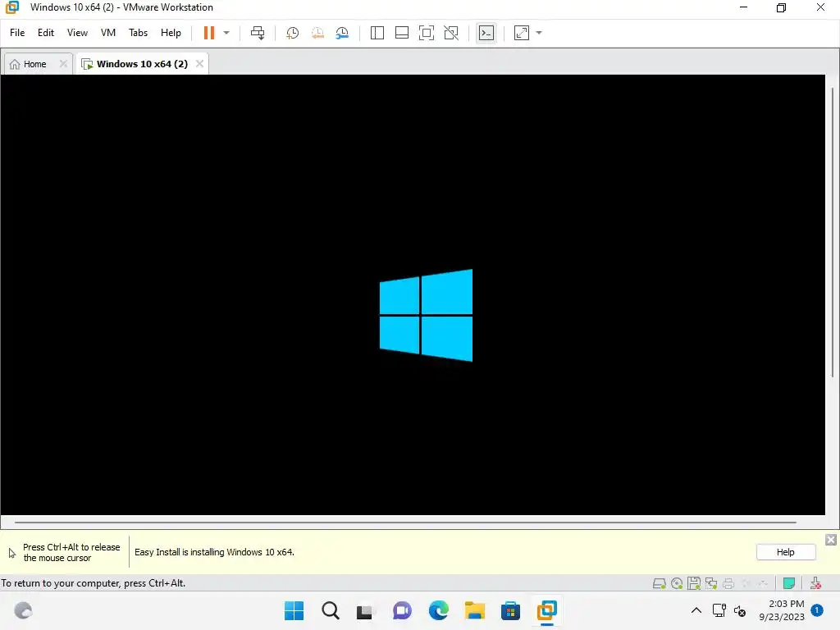840x630 pixels.
Task: Click the network adapter status icon
Action: click(711, 583)
